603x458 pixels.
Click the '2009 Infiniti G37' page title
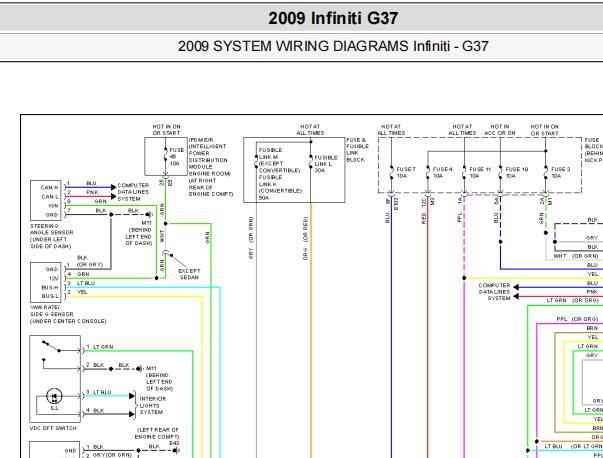[x=333, y=18]
